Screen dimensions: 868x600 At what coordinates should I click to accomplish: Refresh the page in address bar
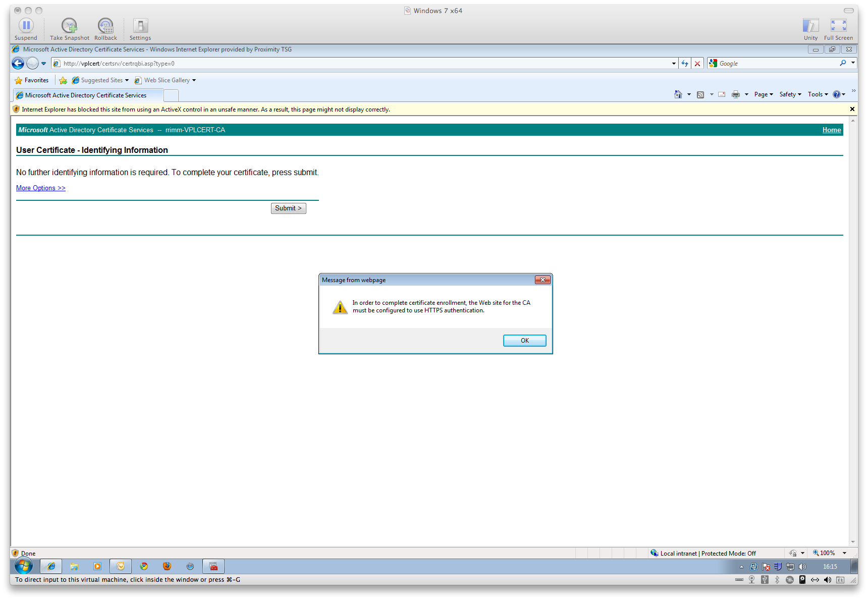tap(685, 63)
